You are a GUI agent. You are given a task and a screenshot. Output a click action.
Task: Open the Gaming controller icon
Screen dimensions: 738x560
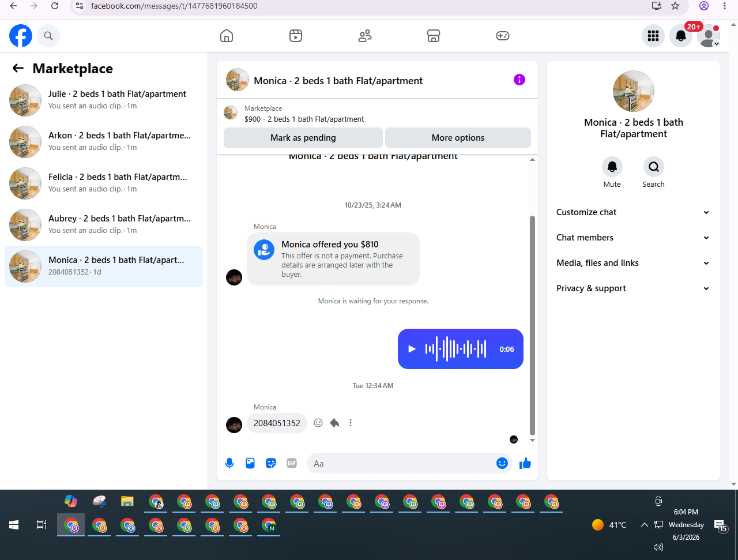coord(503,36)
